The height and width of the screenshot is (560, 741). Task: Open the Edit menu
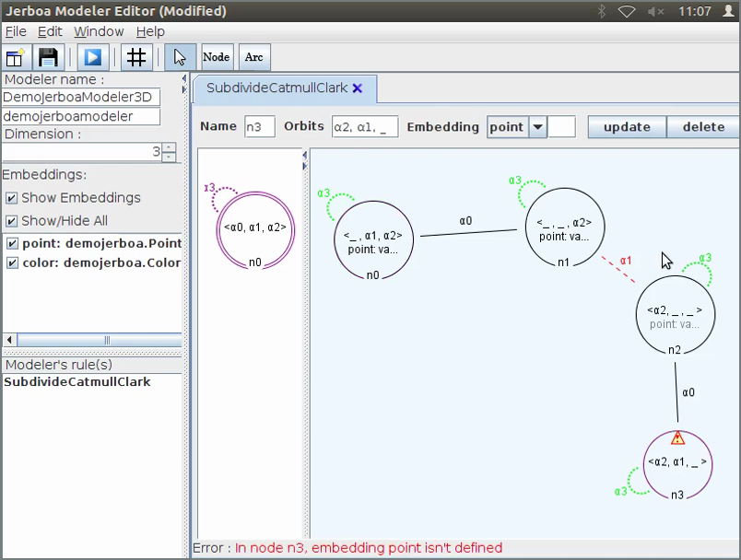pos(50,31)
